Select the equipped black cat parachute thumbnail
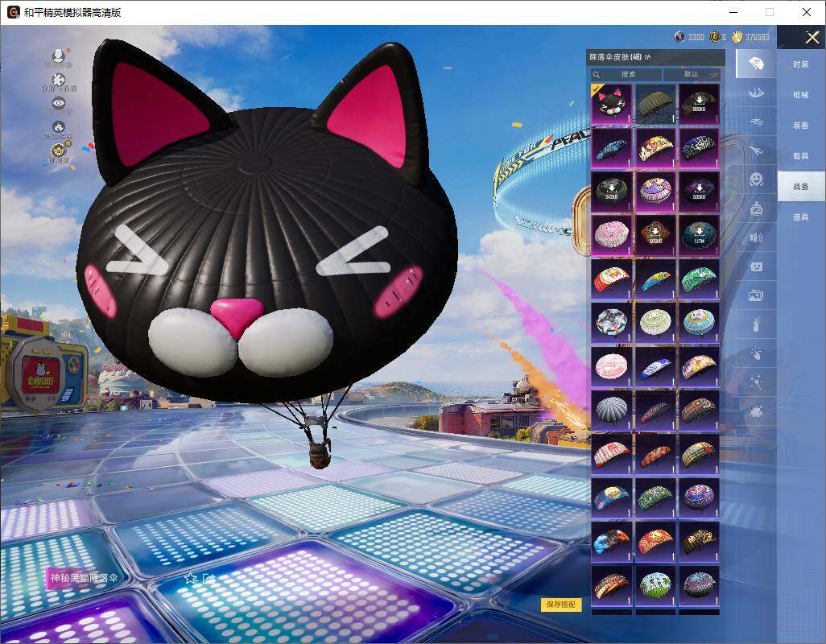The image size is (826, 644). [x=611, y=104]
